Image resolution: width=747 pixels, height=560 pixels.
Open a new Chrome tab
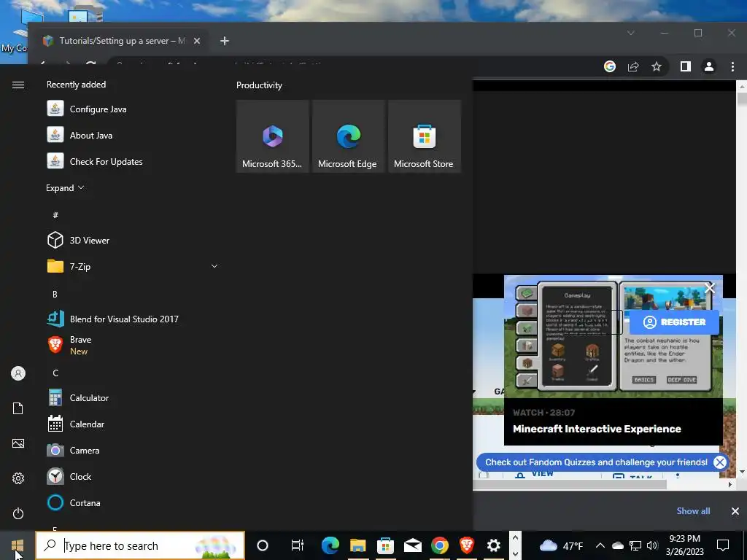click(x=225, y=41)
